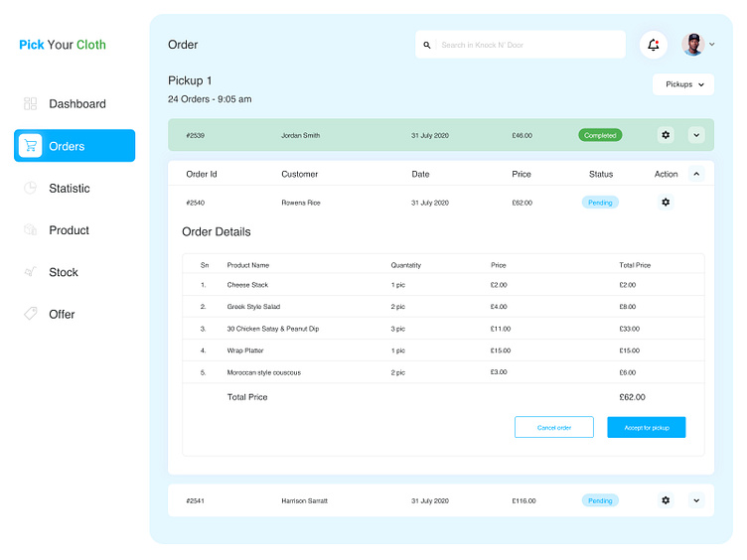
Task: Click the user avatar picture
Action: [x=692, y=45]
